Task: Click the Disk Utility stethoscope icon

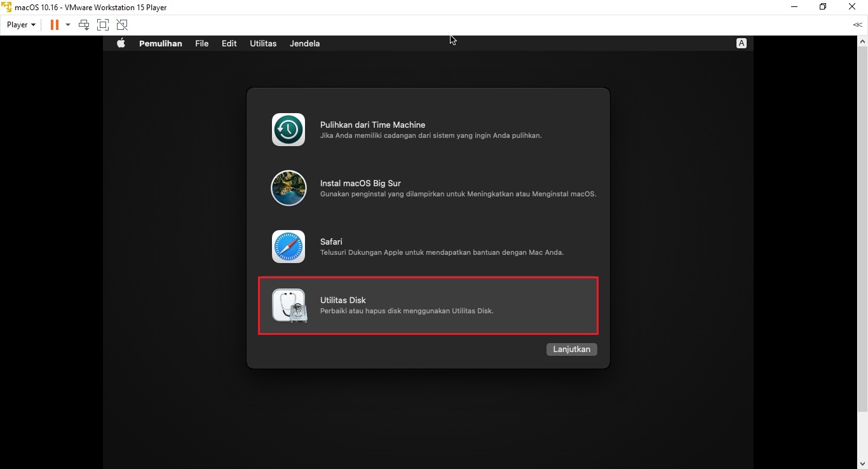Action: 290,306
